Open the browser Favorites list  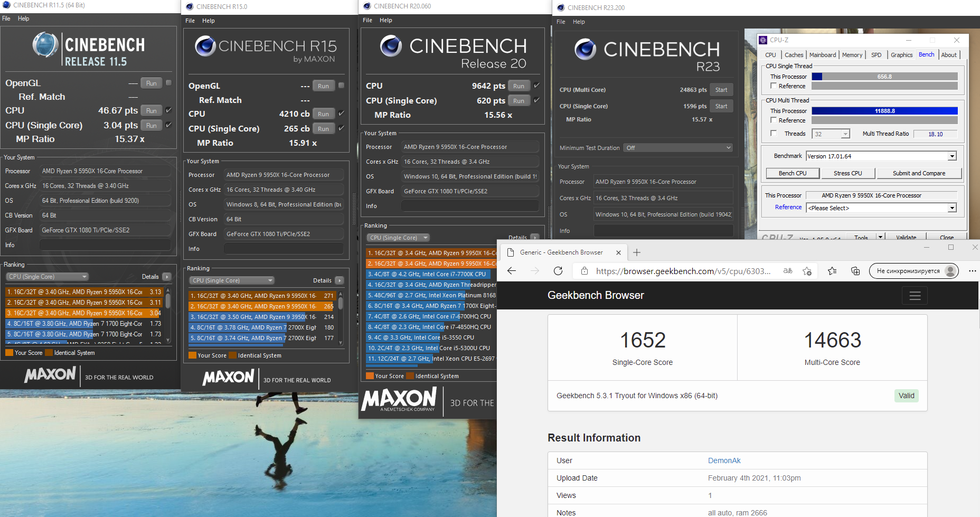click(832, 271)
